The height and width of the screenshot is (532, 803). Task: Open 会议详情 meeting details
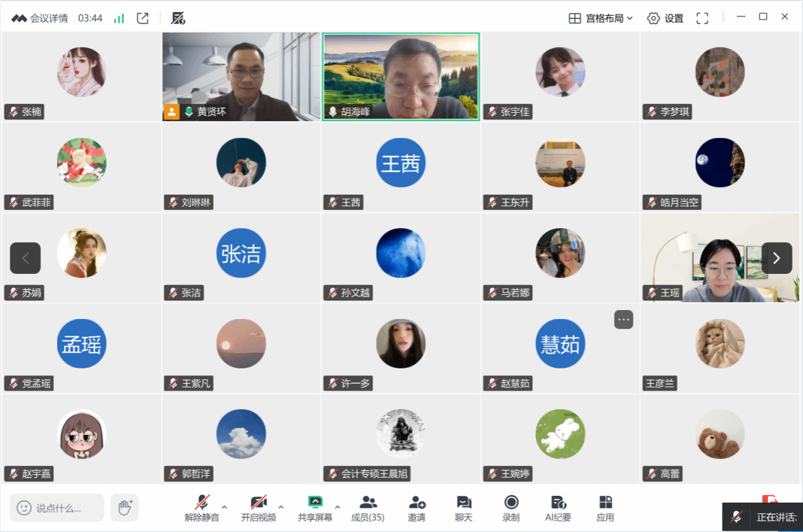39,18
